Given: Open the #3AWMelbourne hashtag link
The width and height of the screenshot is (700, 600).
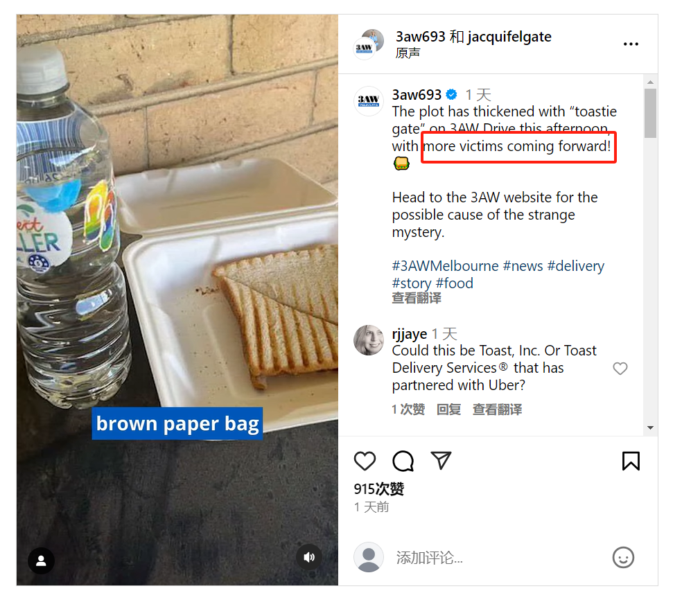Looking at the screenshot, I should point(445,265).
